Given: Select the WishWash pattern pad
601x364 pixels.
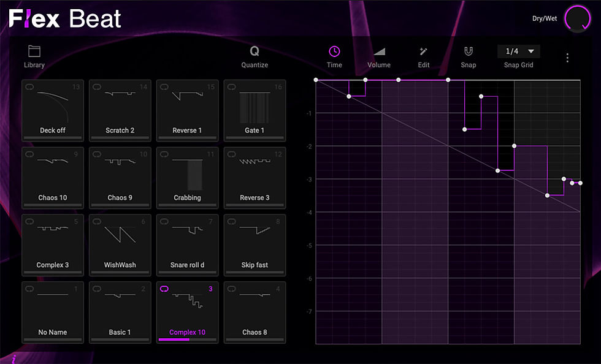Looking at the screenshot, I should [120, 245].
